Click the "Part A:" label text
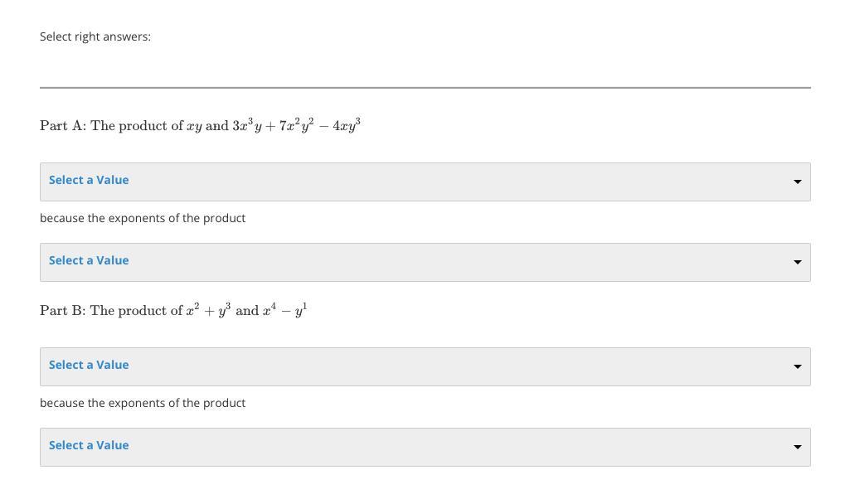 (62, 126)
